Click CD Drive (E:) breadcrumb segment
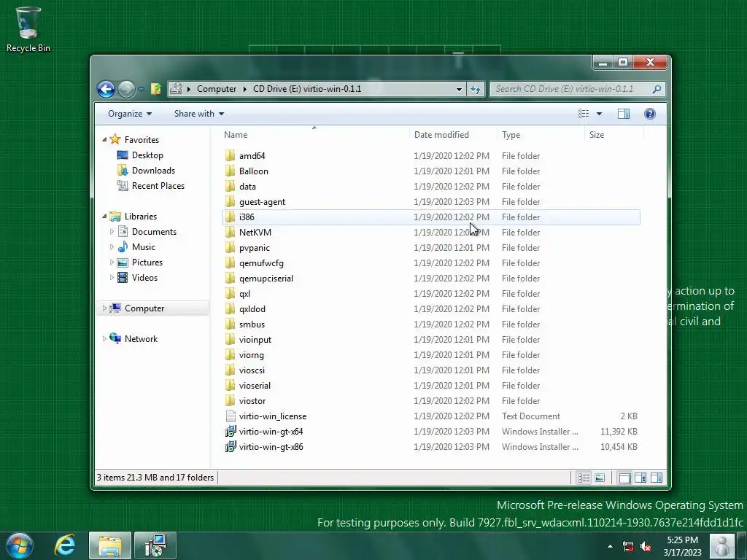This screenshot has width=747, height=560. [307, 89]
